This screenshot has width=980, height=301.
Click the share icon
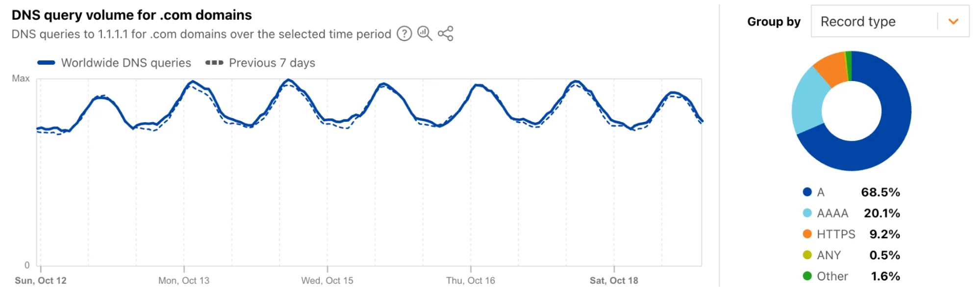[446, 33]
